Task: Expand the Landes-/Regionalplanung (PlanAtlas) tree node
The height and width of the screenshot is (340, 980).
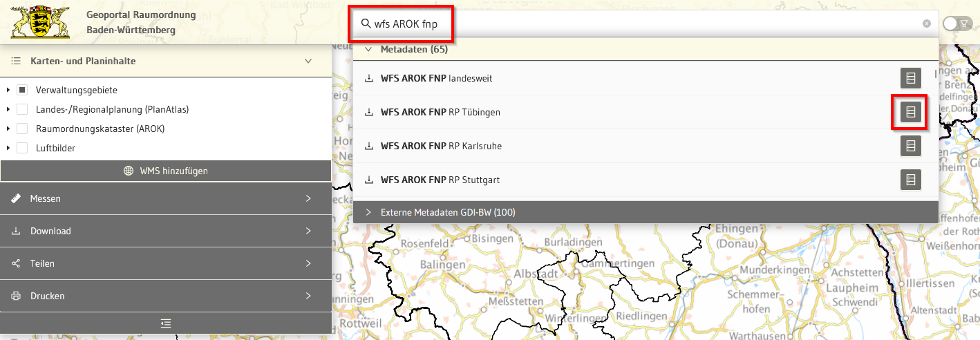Action: point(8,109)
